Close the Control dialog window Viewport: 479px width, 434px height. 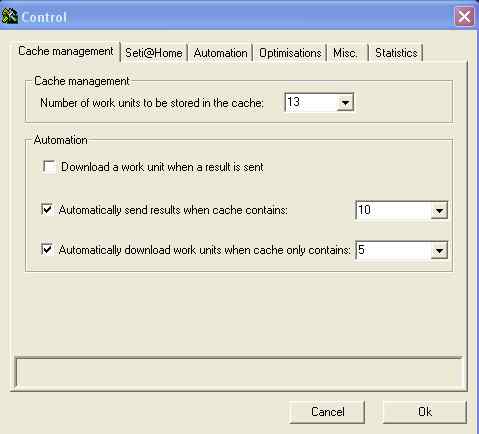coord(464,16)
